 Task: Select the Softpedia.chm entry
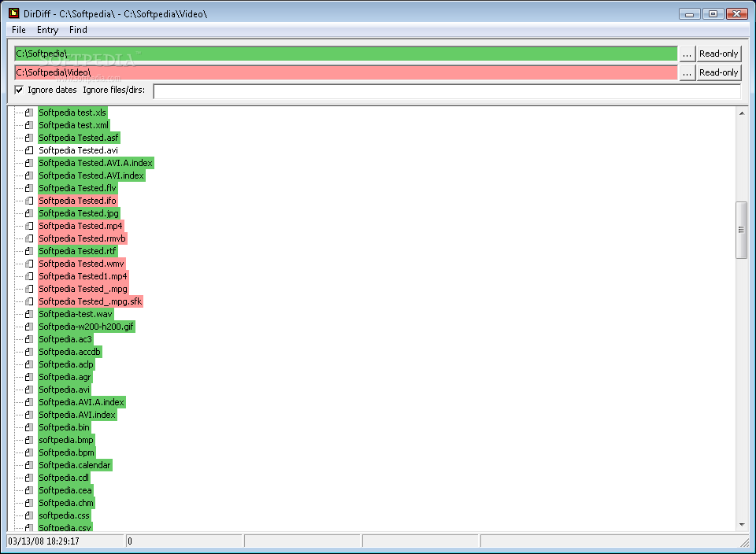tap(66, 503)
